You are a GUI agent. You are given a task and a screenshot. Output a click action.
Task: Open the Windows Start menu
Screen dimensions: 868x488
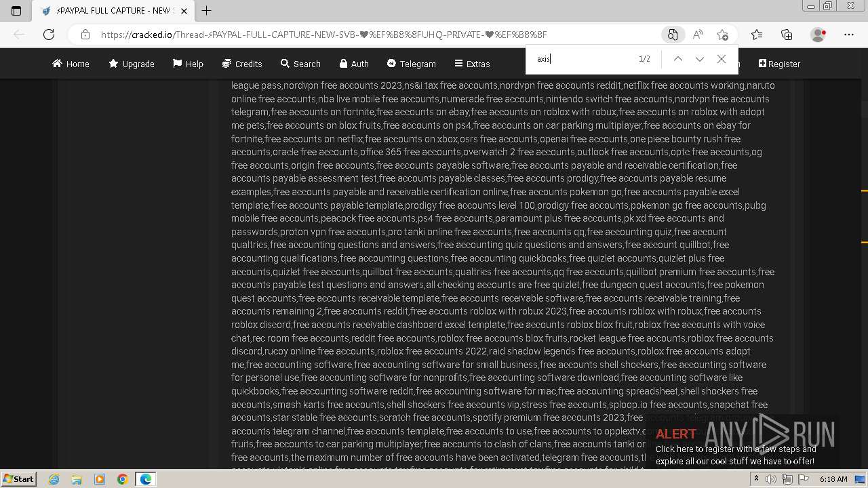[x=19, y=479]
